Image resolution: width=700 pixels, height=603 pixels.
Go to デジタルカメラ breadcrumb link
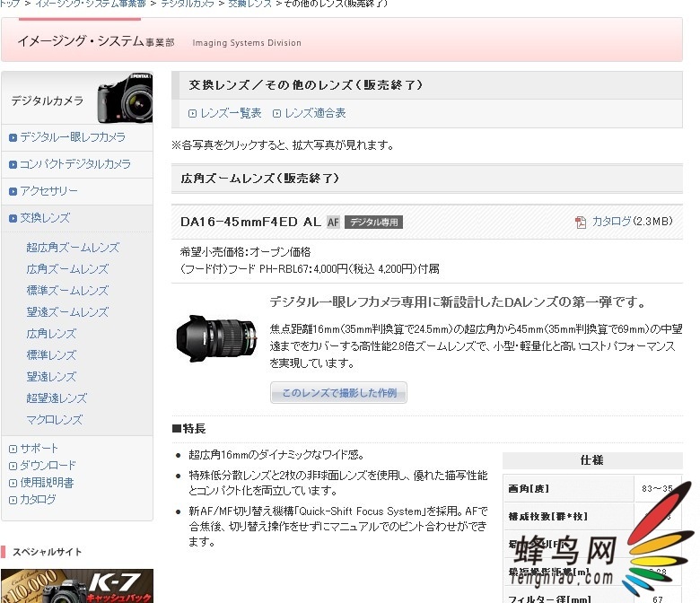click(188, 4)
